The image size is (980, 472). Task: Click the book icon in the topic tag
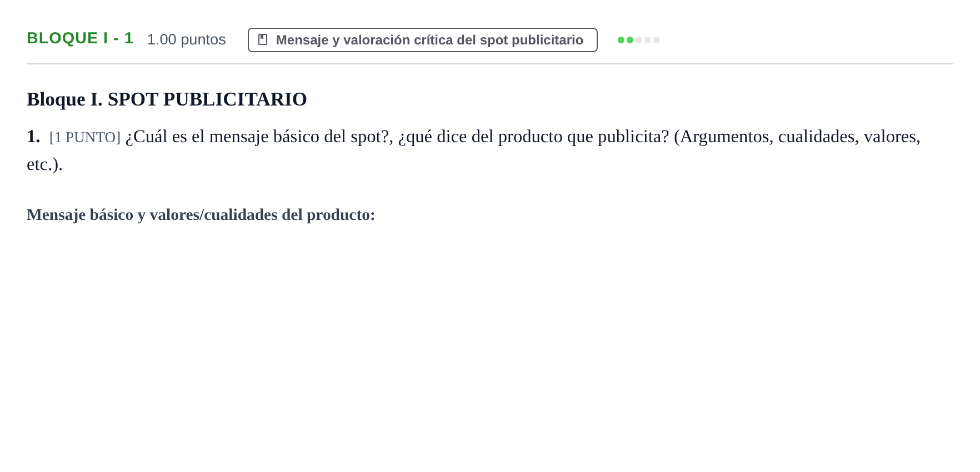tap(263, 39)
